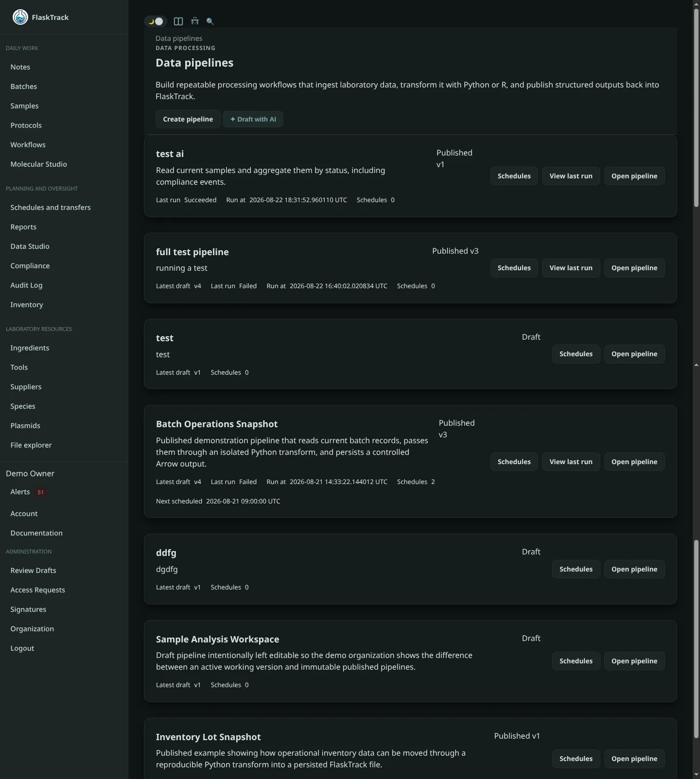This screenshot has height=779, width=700.
Task: Open search with the magnifying glass icon
Action: point(210,21)
